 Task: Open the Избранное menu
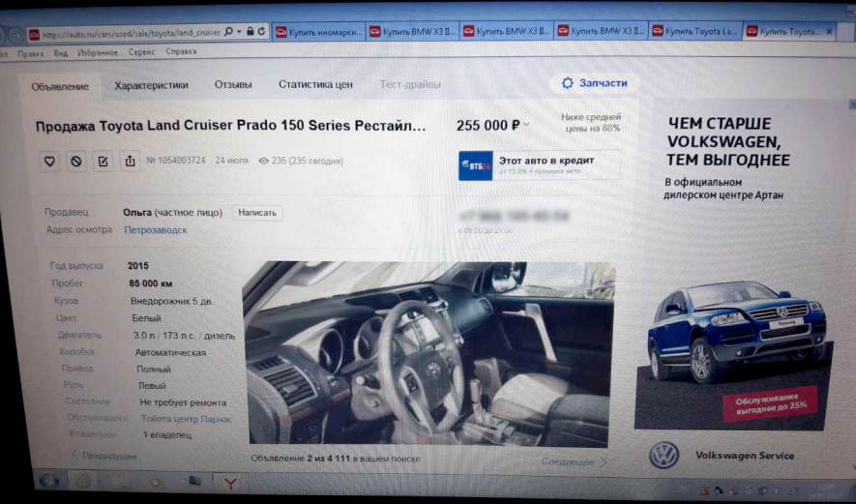tap(98, 52)
